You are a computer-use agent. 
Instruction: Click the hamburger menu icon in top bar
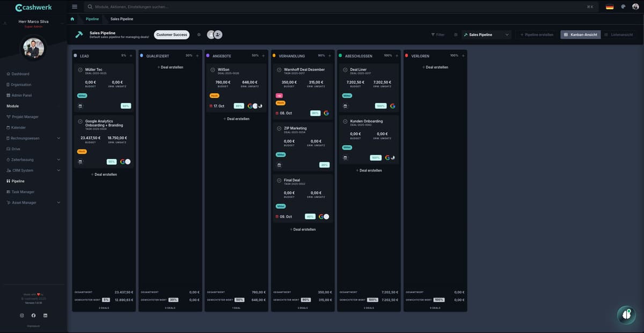(75, 7)
